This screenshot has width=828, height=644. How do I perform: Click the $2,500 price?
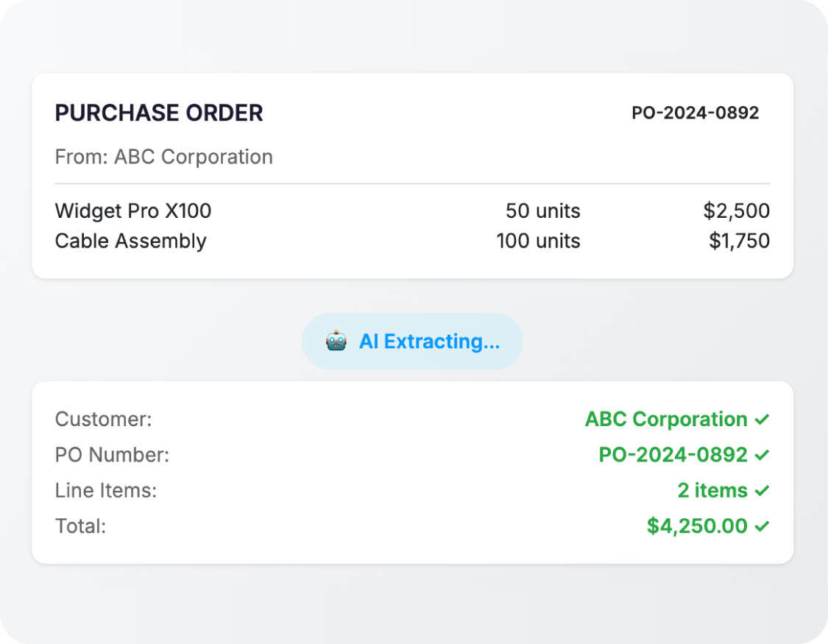[x=736, y=211]
